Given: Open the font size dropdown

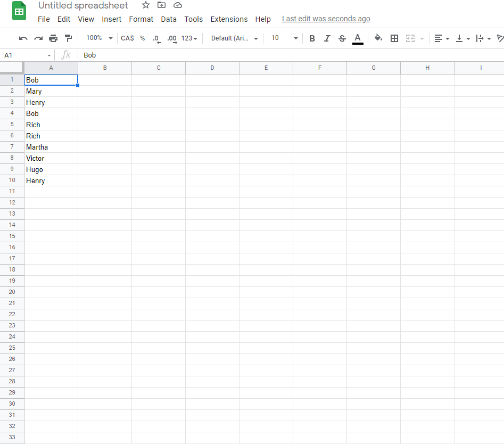Looking at the screenshot, I should pyautogui.click(x=283, y=38).
